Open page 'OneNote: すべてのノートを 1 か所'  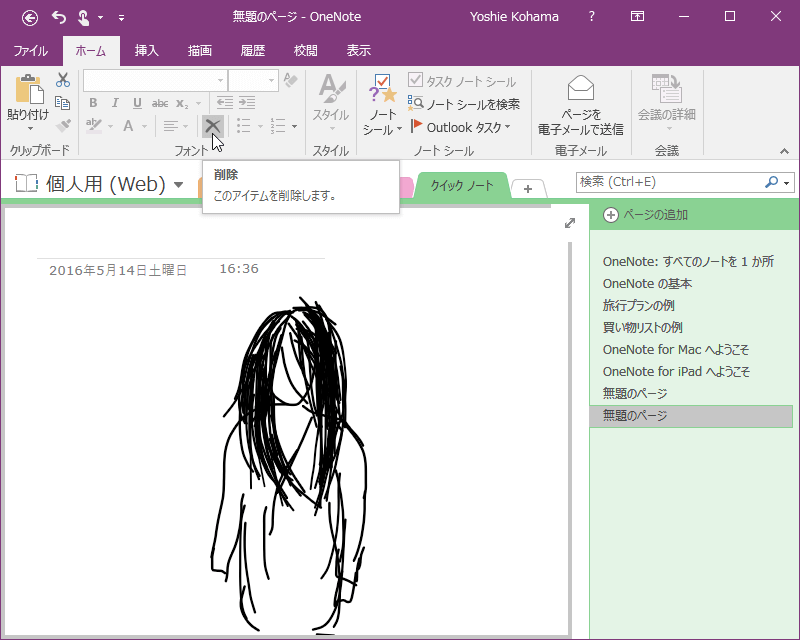pyautogui.click(x=688, y=262)
